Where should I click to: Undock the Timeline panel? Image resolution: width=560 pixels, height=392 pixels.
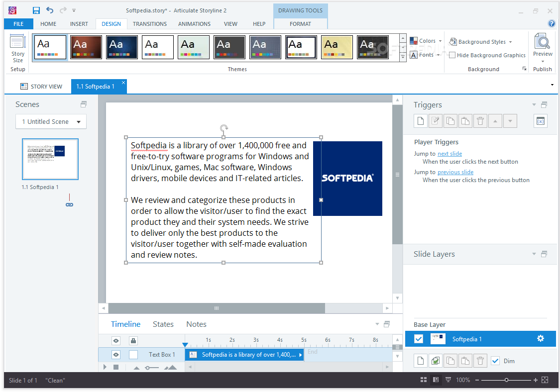[387, 324]
